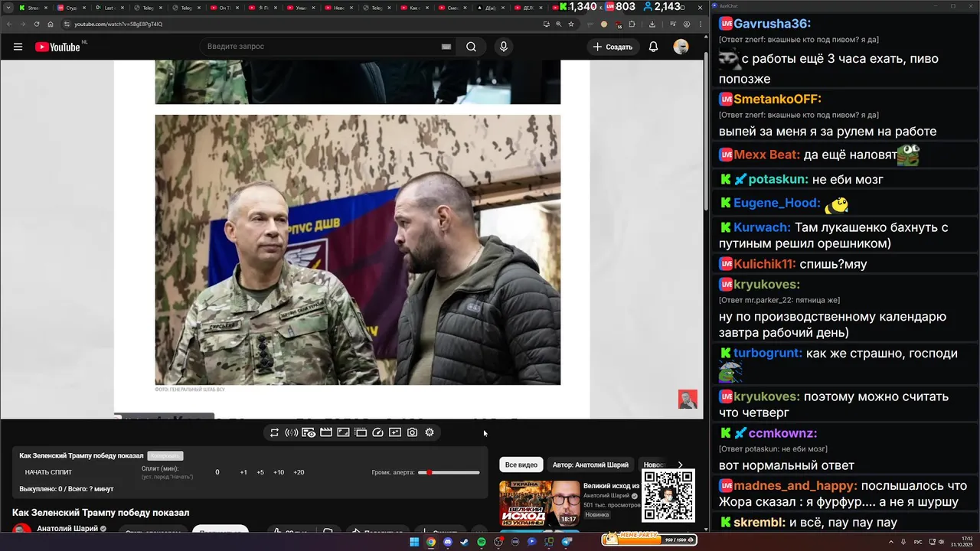This screenshot has height=551, width=980.
Task: Open Telegram from the taskbar
Action: tap(567, 542)
